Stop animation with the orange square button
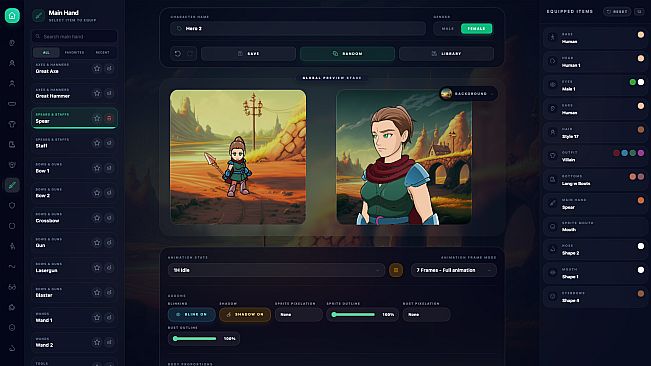651x366 pixels. click(396, 270)
